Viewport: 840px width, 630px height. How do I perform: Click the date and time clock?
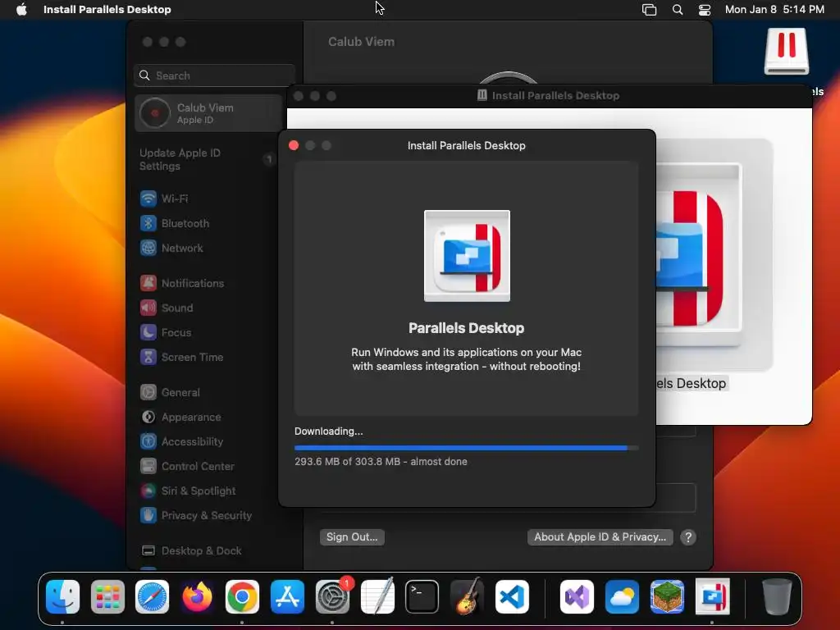[x=774, y=10]
